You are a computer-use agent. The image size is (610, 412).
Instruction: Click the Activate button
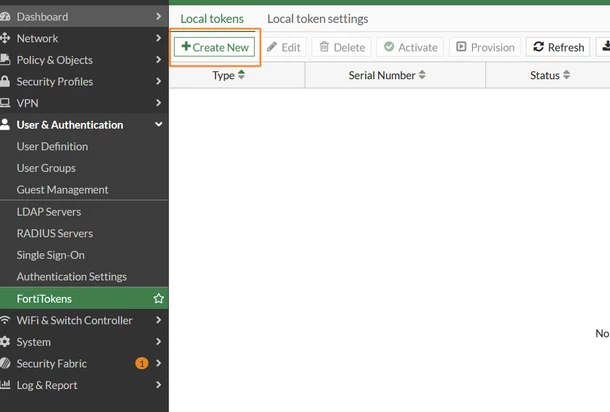410,47
